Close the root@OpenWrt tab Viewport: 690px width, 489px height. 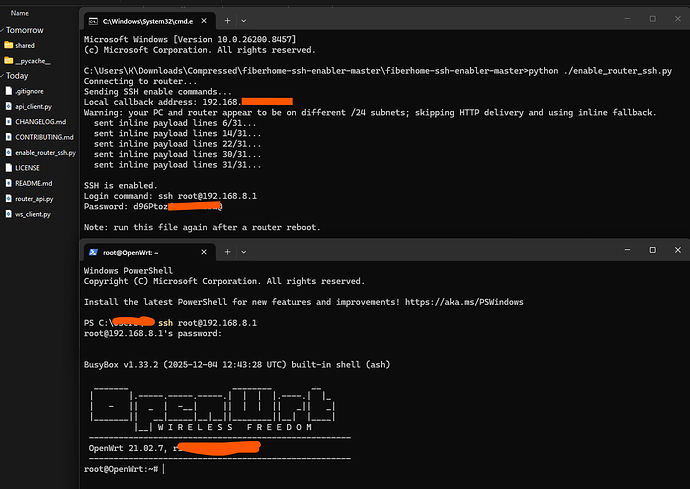(204, 252)
